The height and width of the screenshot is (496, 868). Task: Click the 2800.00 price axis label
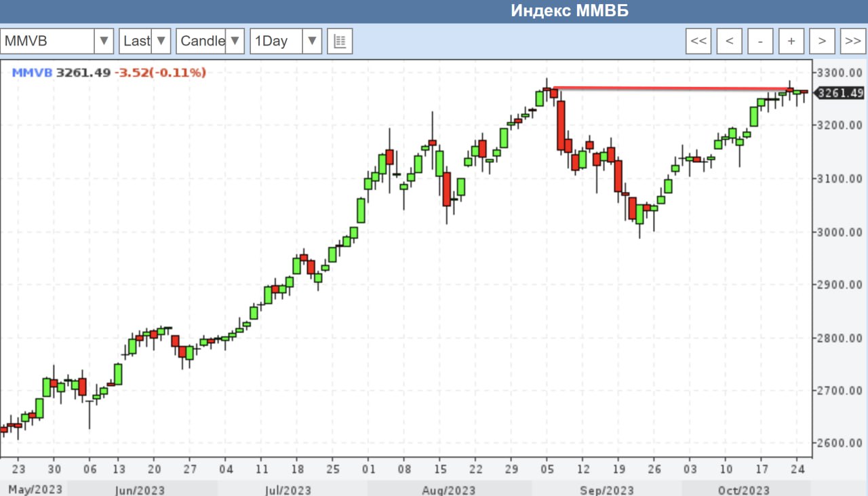pos(839,338)
